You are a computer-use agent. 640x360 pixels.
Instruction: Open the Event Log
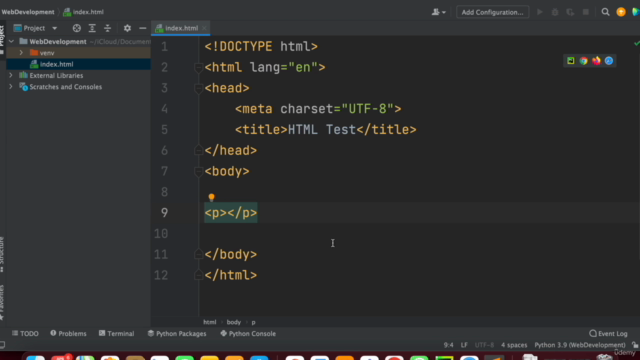[x=608, y=333]
